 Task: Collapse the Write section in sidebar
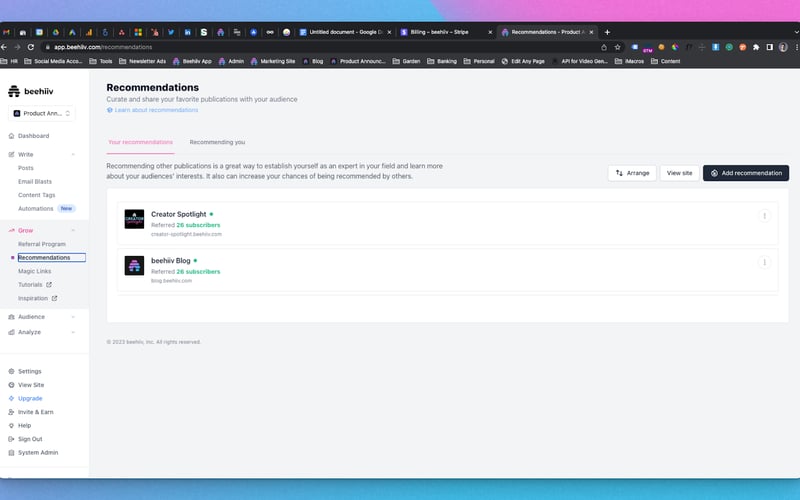point(73,155)
